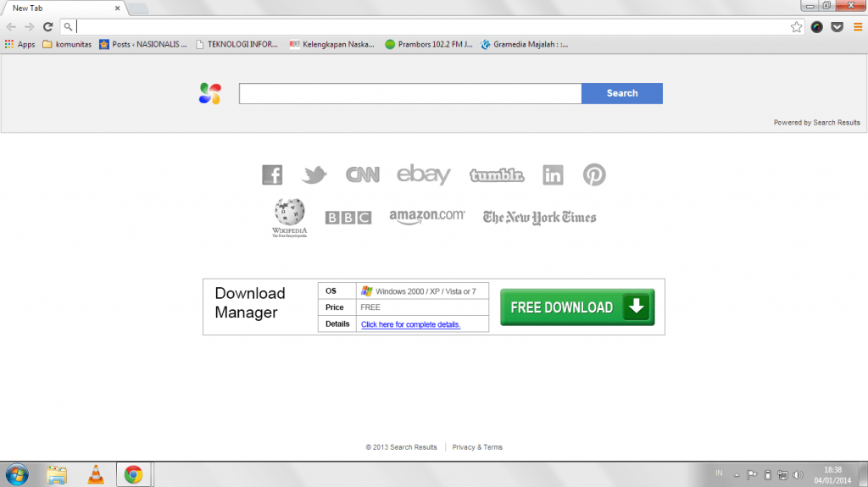Open The New York Times shortcut
Screen dimensions: 868x487
coord(539,218)
